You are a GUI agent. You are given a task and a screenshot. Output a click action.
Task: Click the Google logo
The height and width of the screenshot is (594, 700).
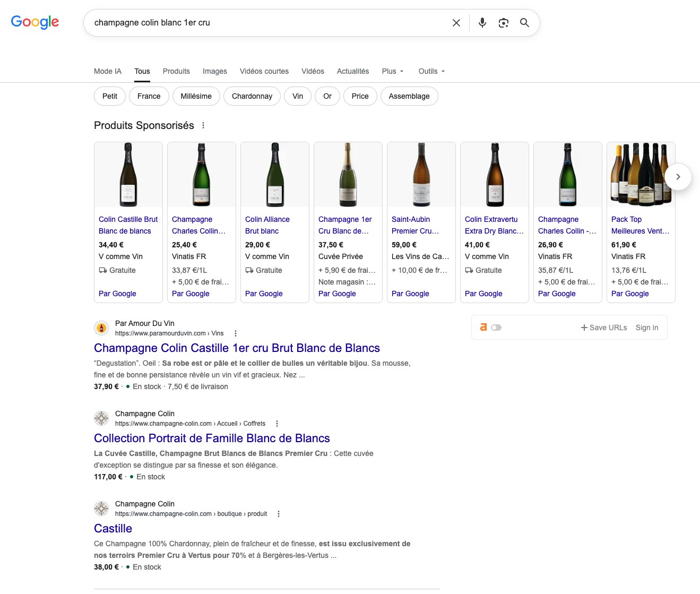coord(35,22)
